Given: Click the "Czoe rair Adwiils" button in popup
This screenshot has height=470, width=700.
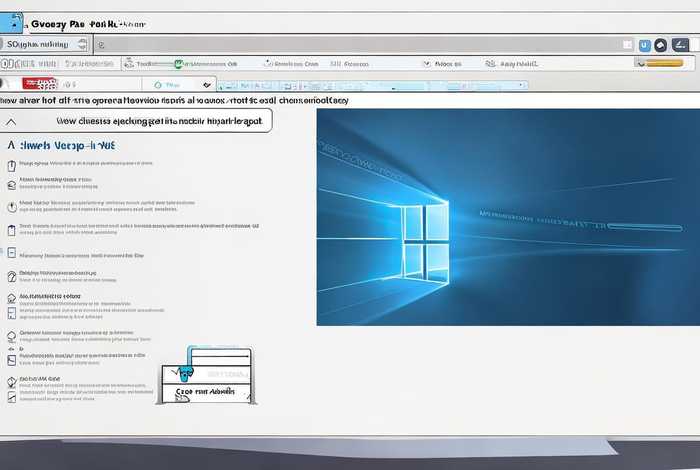Looking at the screenshot, I should (206, 393).
